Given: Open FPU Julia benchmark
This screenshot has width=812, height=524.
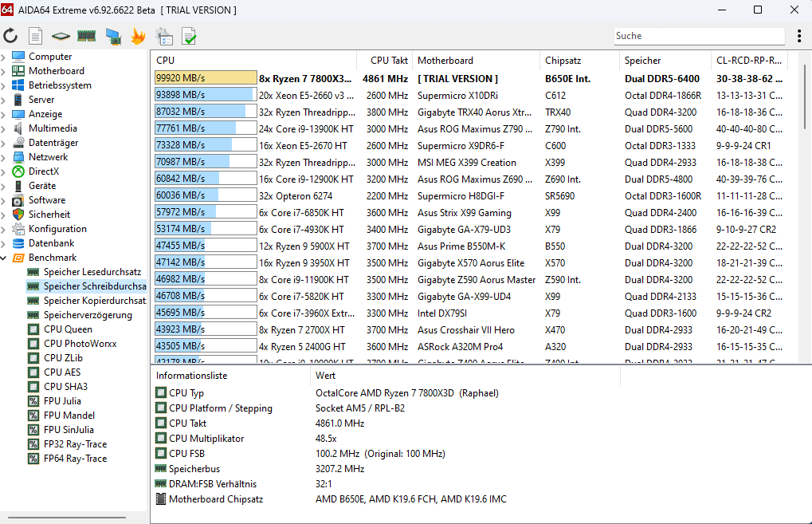Looking at the screenshot, I should (62, 400).
